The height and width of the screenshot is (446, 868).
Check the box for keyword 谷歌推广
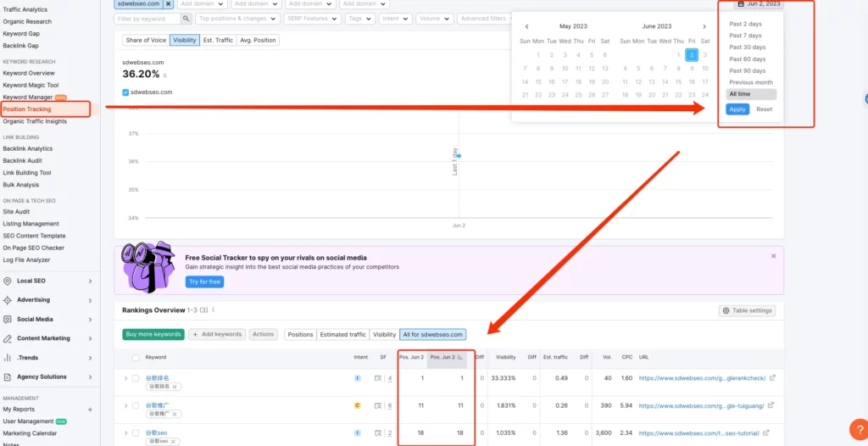(136, 405)
